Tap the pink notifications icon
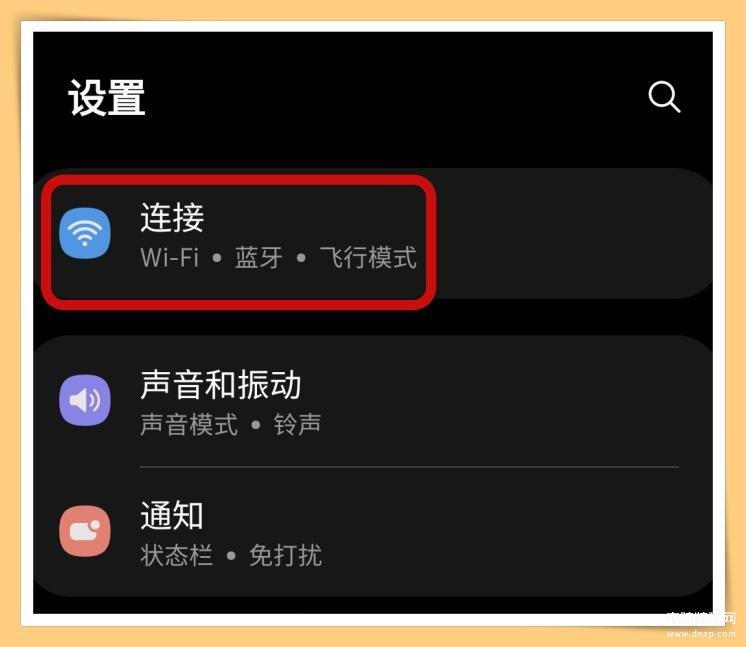Screen dimensions: 746x647 click(85, 531)
